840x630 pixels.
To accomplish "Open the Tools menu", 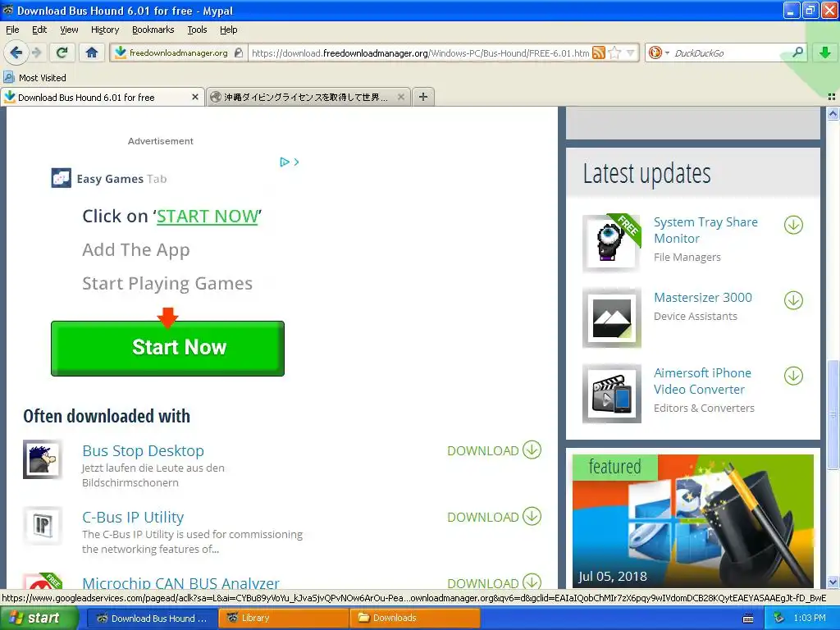I will click(197, 30).
